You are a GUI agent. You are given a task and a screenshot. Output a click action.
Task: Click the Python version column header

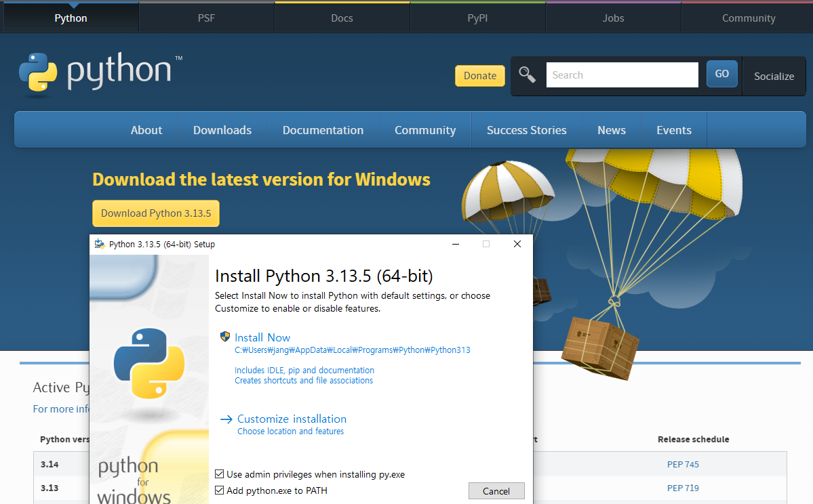[x=65, y=439]
